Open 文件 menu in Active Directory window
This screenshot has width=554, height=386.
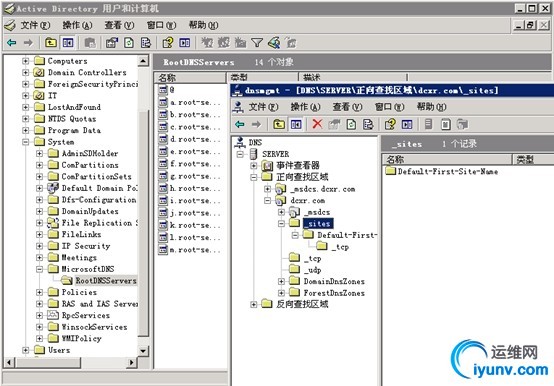tap(35, 25)
